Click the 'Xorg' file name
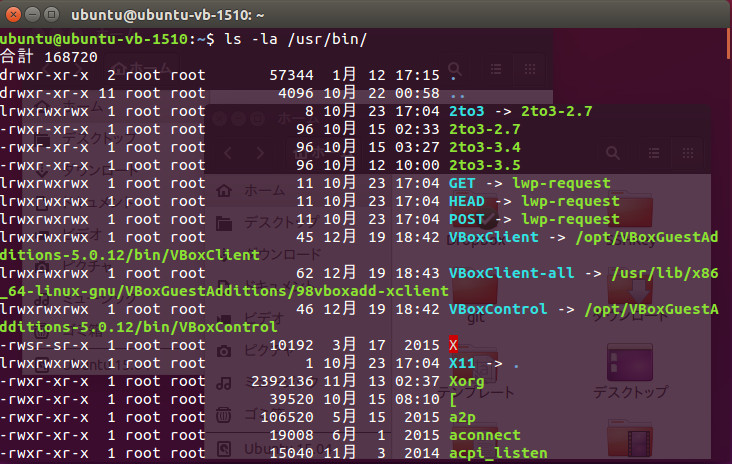The height and width of the screenshot is (464, 732). click(467, 382)
